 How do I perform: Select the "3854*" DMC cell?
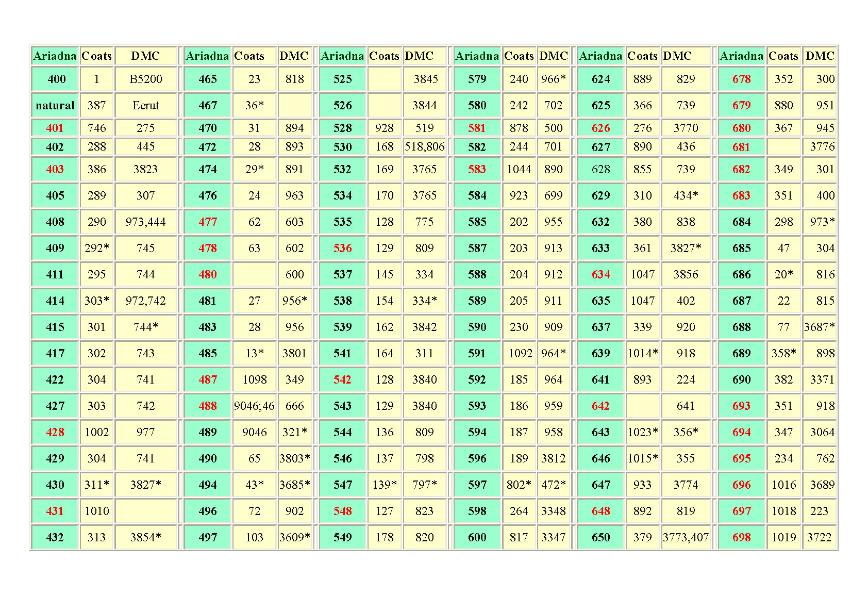coord(146,538)
